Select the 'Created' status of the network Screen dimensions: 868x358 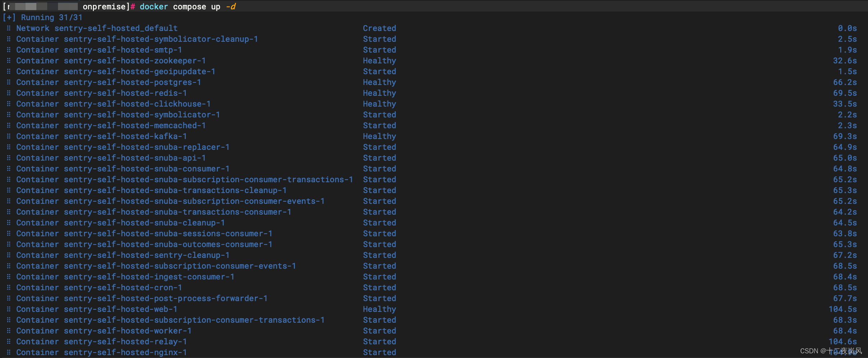point(379,28)
